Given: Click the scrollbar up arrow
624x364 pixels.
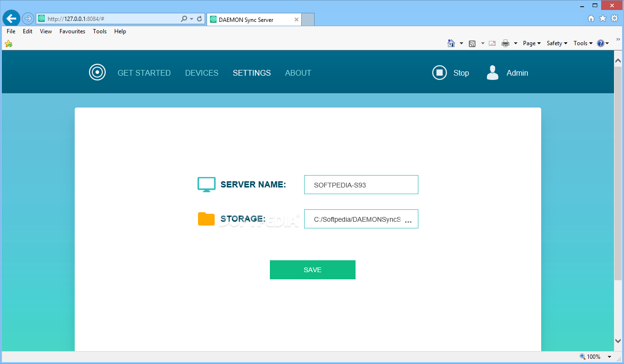Looking at the screenshot, I should 618,60.
